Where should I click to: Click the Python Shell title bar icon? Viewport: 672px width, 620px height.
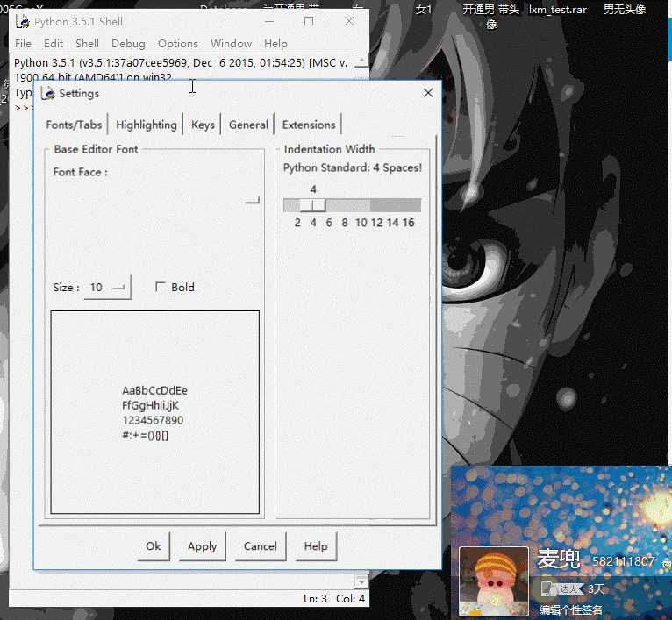coord(22,21)
